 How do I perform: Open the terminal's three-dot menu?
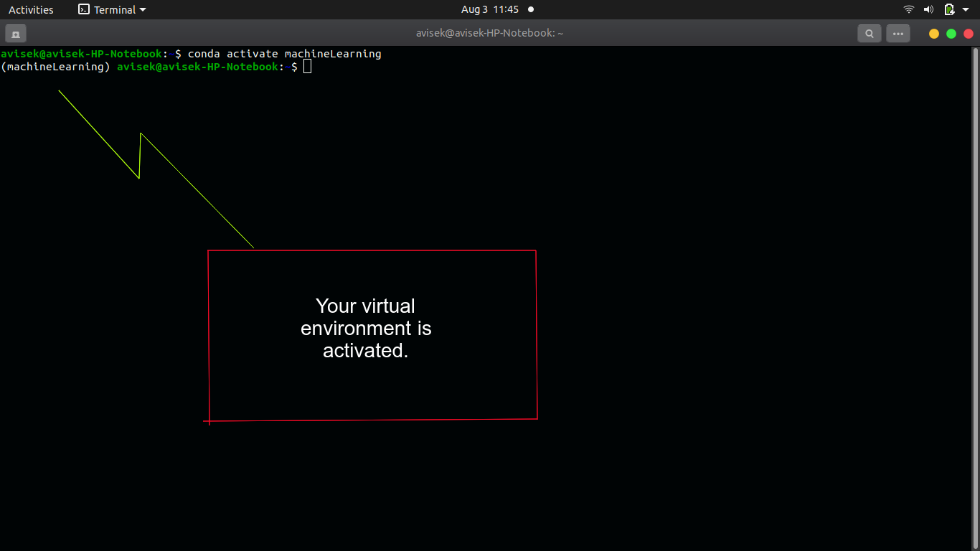[897, 33]
